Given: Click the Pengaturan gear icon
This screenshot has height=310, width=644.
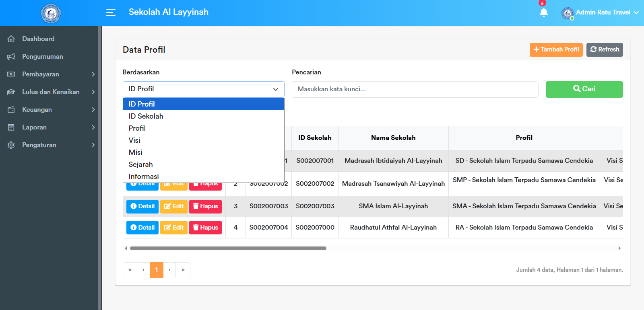Looking at the screenshot, I should [11, 145].
